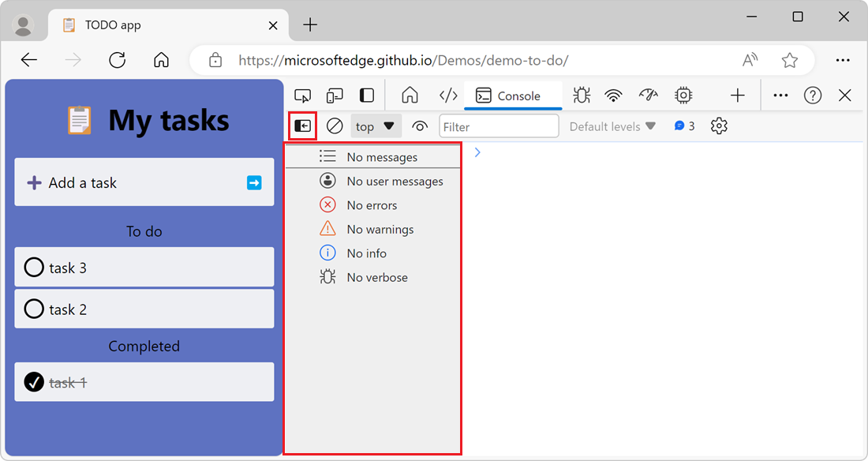Uncheck the completed task 1
Viewport: 868px width, 461px height.
pyautogui.click(x=34, y=381)
